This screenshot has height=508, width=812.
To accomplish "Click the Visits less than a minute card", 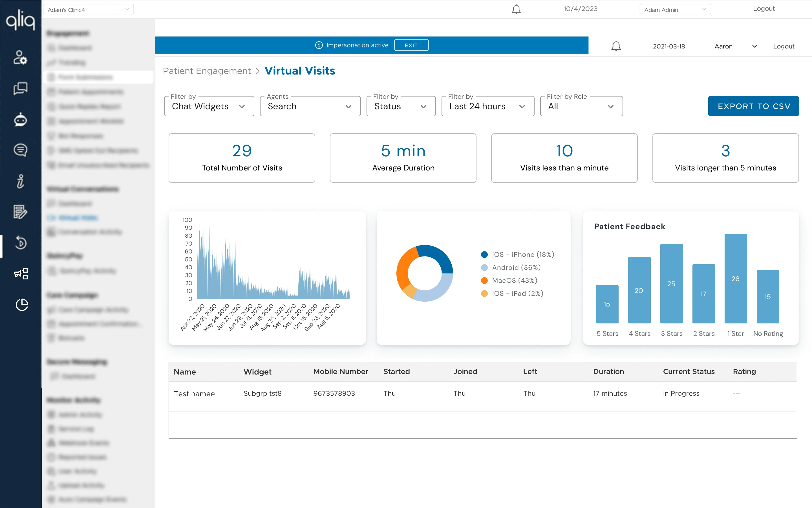I will tap(564, 158).
